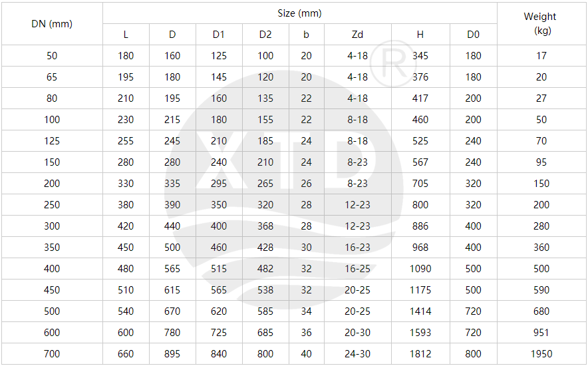Image resolution: width=588 pixels, height=368 pixels.
Task: Select Zd value 24-30
Action: (x=357, y=354)
